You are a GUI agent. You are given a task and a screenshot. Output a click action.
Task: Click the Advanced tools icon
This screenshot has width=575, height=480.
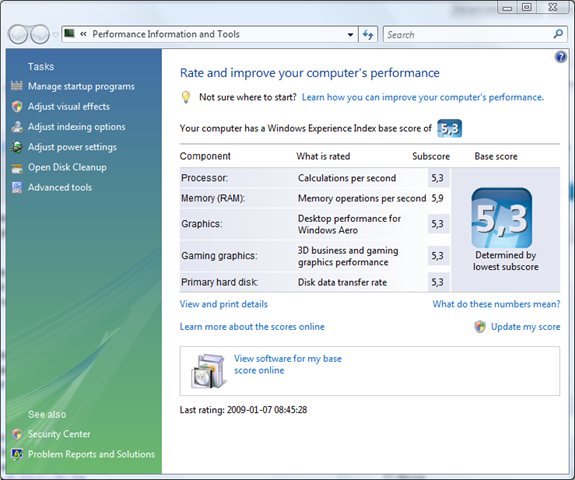(x=17, y=187)
